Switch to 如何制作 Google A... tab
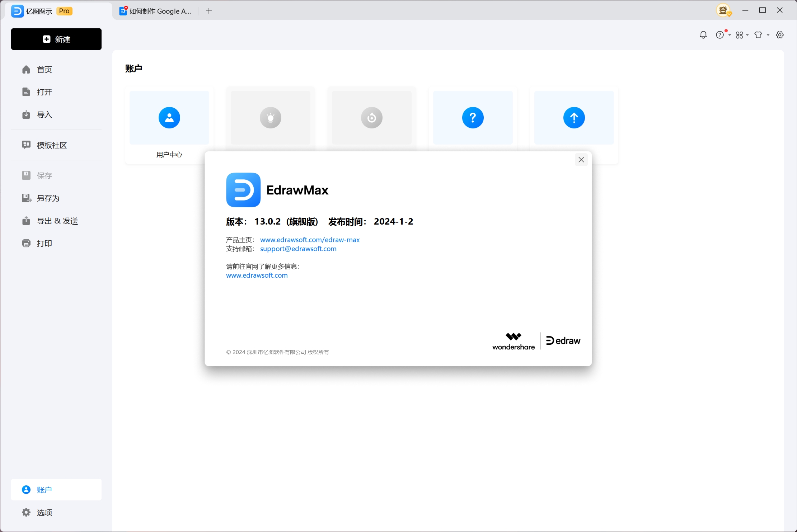The height and width of the screenshot is (532, 797). 156,11
